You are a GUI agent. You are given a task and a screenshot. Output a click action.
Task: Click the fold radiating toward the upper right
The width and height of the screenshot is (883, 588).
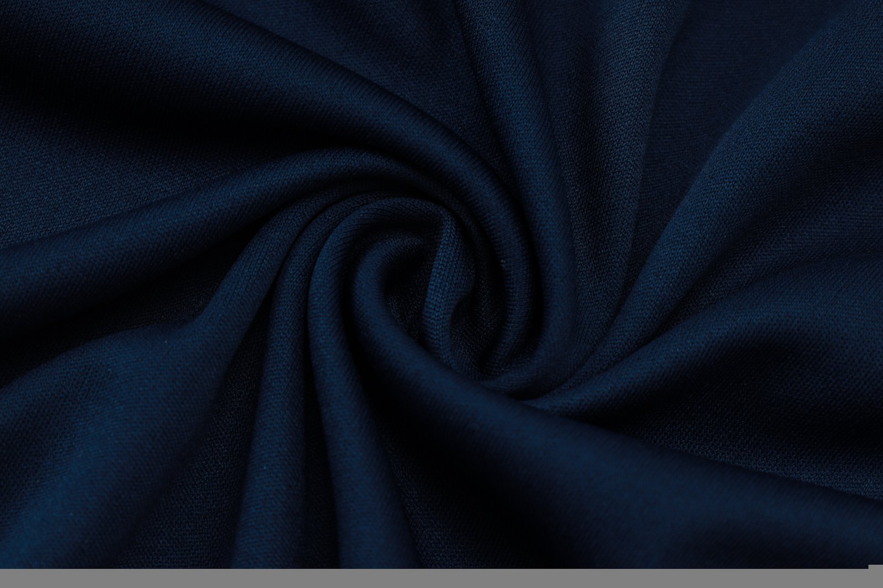click(x=717, y=138)
